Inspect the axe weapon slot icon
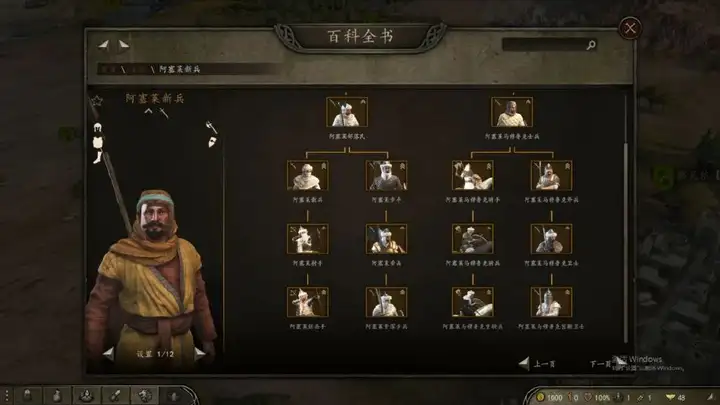 point(211,127)
